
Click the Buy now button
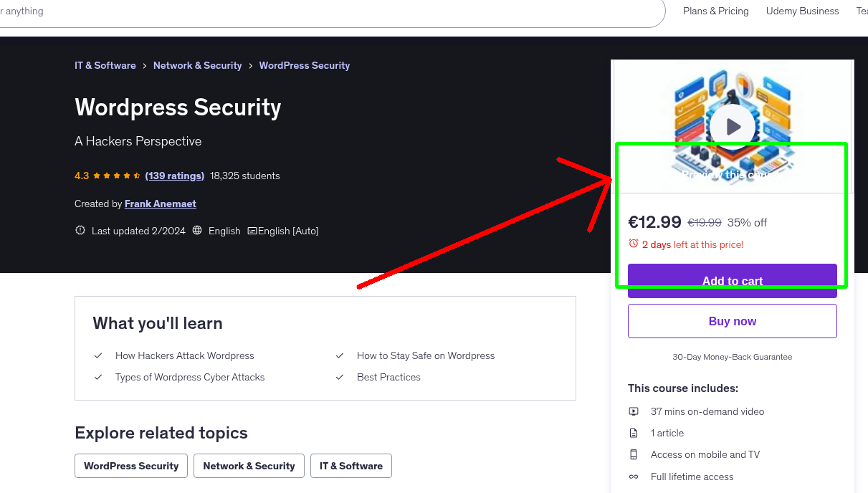(x=732, y=320)
